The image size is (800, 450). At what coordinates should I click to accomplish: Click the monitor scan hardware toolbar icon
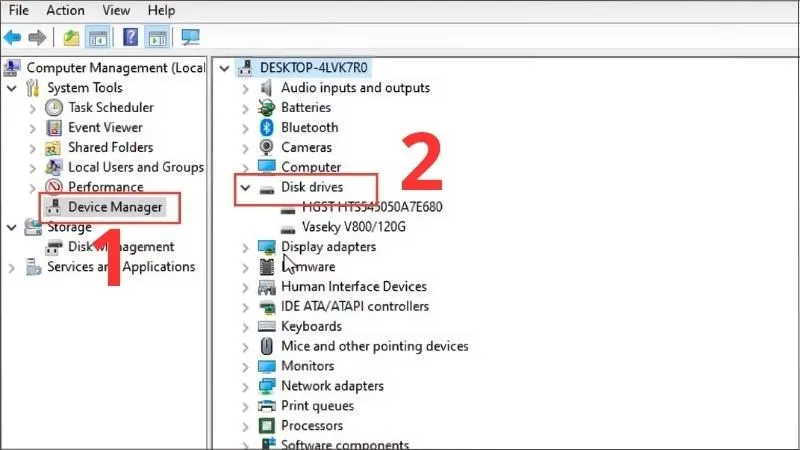(190, 38)
